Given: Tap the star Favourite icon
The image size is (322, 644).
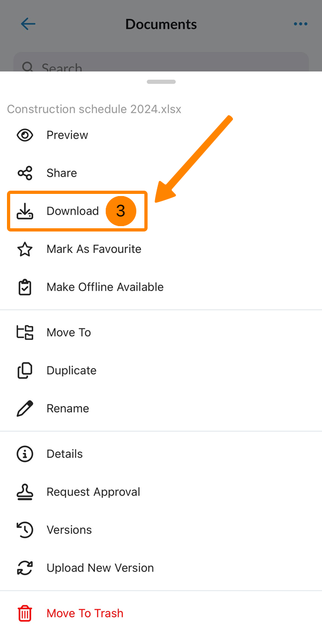Looking at the screenshot, I should click(25, 249).
